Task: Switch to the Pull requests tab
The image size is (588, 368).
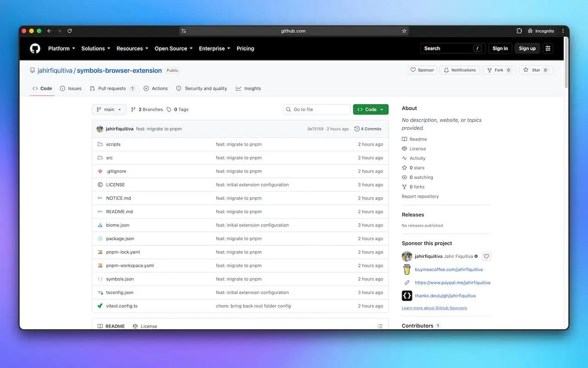Action: pyautogui.click(x=113, y=88)
